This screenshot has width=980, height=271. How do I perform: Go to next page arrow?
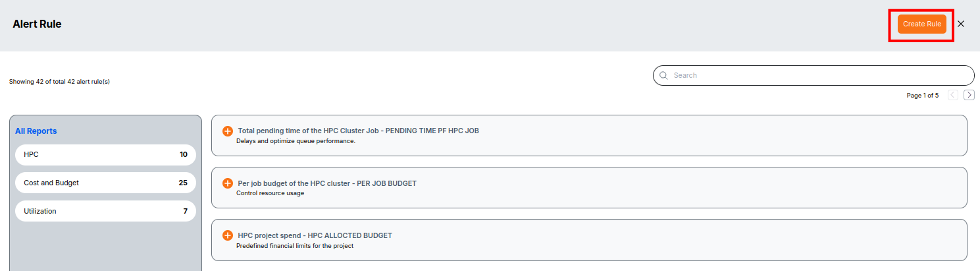point(969,95)
